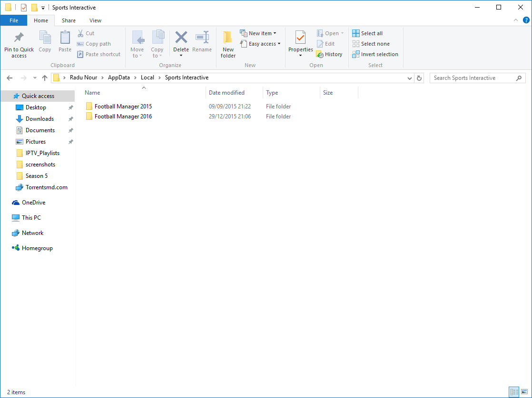532x398 pixels.
Task: Click Radu Nour in address path
Action: click(x=83, y=78)
